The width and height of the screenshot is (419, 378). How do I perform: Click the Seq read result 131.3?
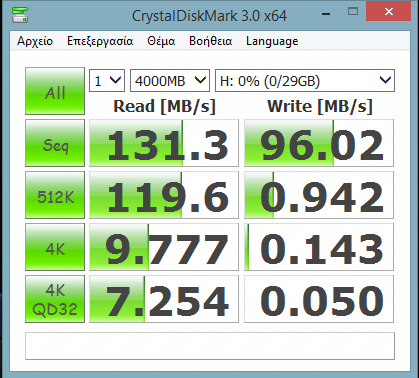coord(164,143)
